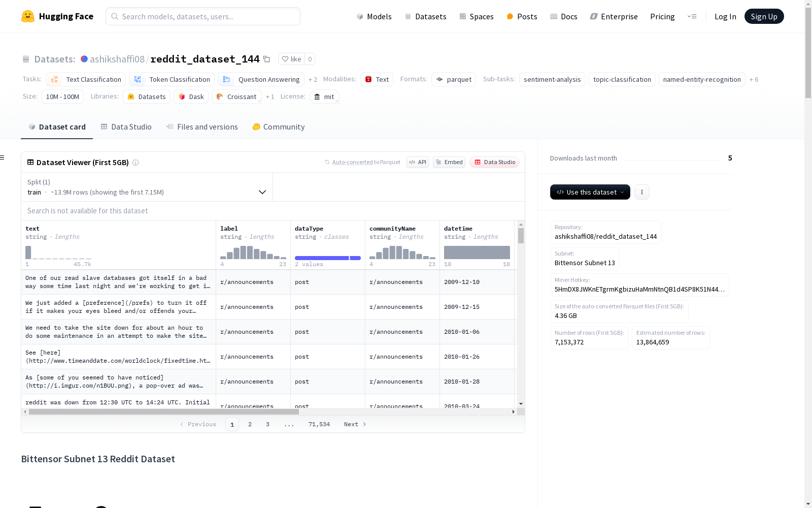
Task: Expand the Split train dropdown
Action: (147, 187)
